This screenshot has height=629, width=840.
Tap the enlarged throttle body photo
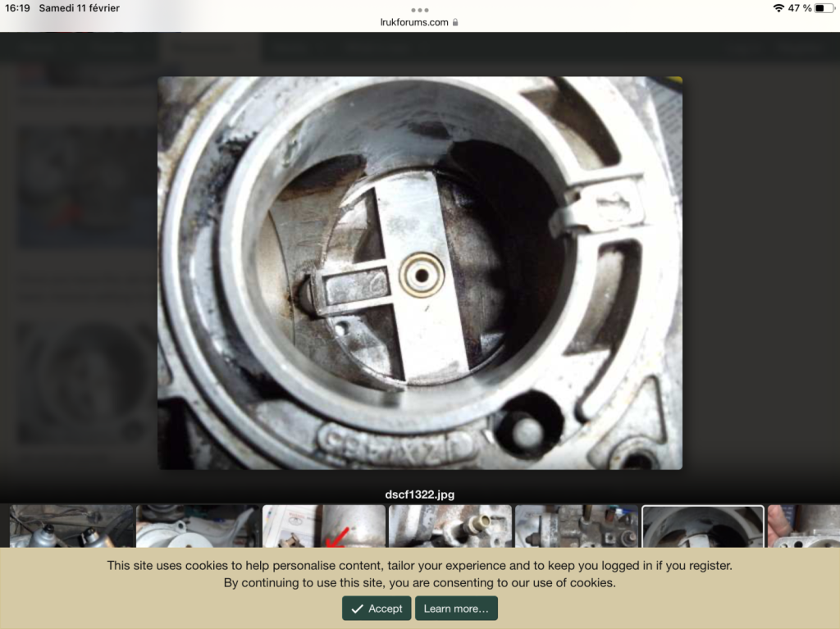pyautogui.click(x=420, y=273)
